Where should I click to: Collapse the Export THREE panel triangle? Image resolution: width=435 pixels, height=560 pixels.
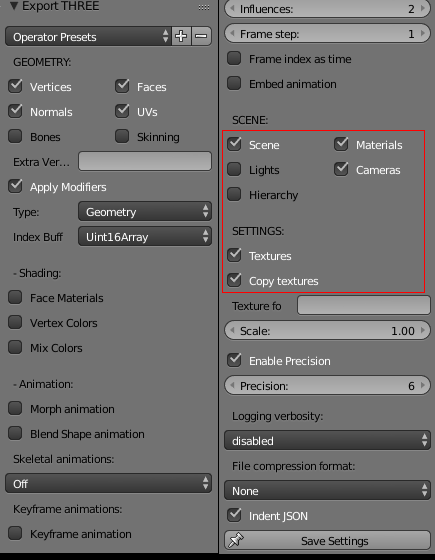(14, 6)
